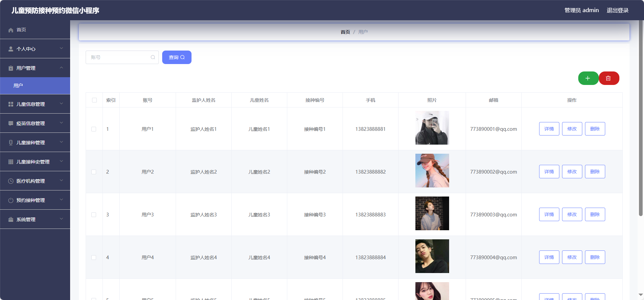The height and width of the screenshot is (300, 644).
Task: Click the power icon beside 预约接种管理
Action: tap(11, 201)
